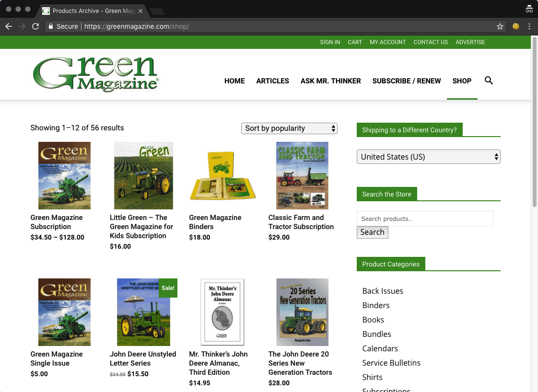This screenshot has height=392, width=538.
Task: Bookmark the page with the star icon
Action: (x=500, y=26)
